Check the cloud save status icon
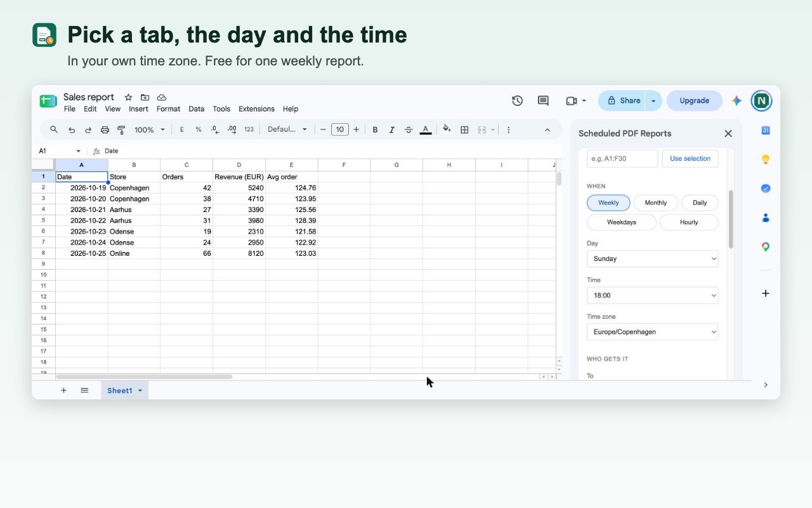 pos(162,97)
